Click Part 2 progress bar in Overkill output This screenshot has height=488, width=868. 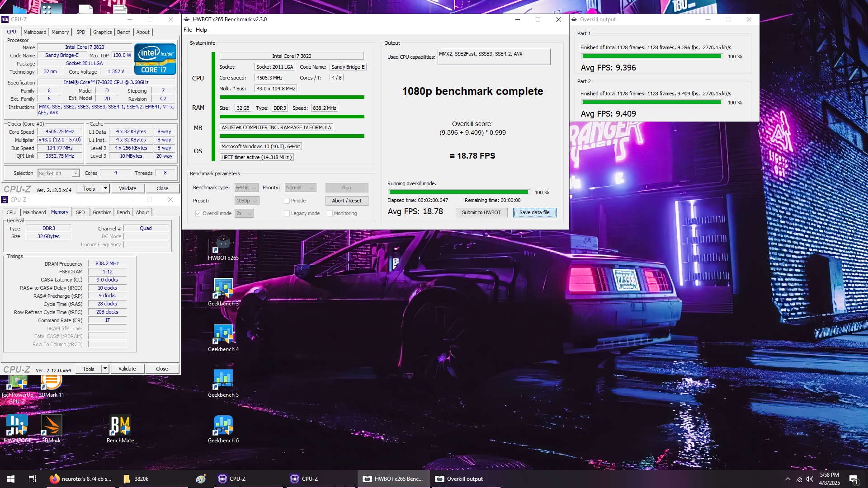(x=652, y=103)
